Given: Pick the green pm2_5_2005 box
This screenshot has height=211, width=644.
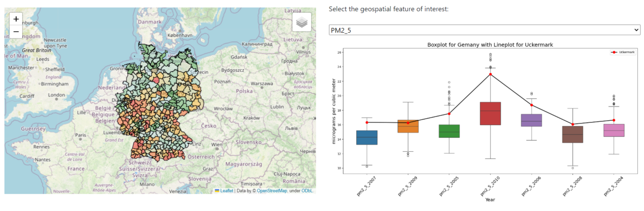Looking at the screenshot, I should click(x=449, y=131).
